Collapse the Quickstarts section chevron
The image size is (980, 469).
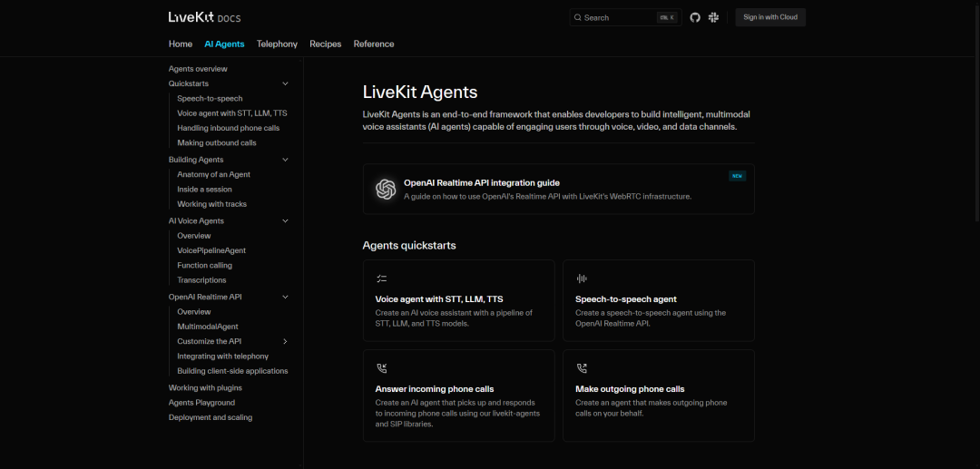(285, 83)
